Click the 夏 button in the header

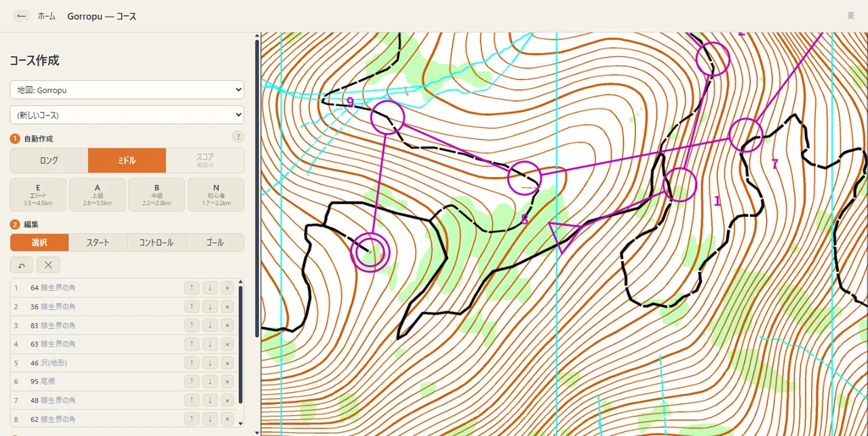click(850, 16)
